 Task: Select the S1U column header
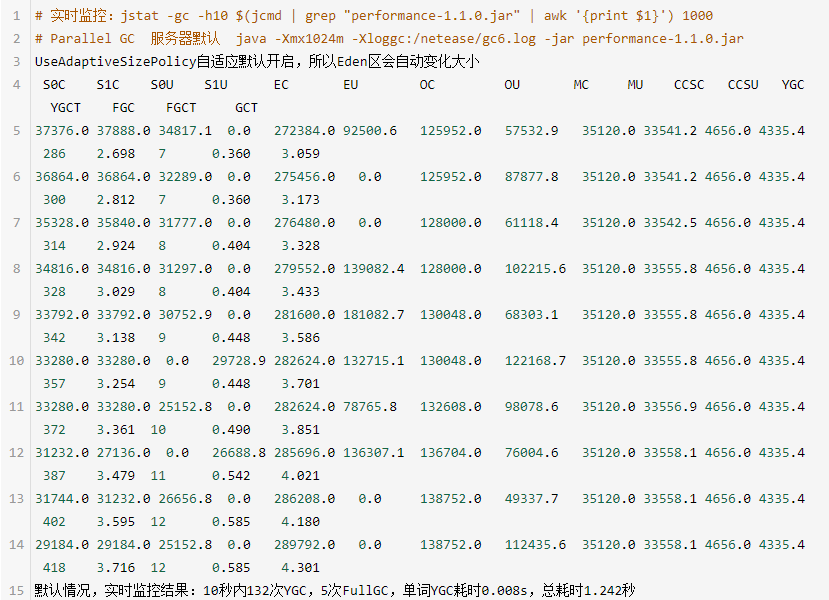click(x=216, y=85)
